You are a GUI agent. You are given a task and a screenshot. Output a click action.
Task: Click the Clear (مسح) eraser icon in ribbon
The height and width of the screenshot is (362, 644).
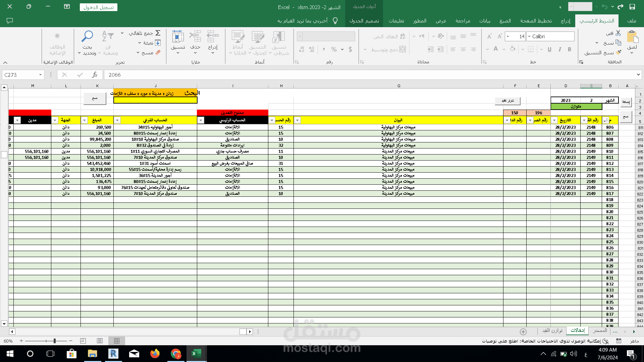click(x=158, y=53)
